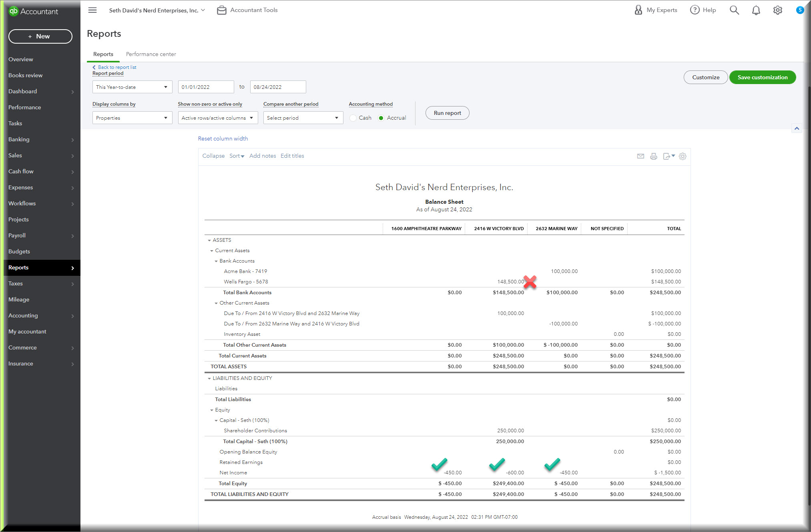Open My accountant in sidebar

pyautogui.click(x=27, y=331)
